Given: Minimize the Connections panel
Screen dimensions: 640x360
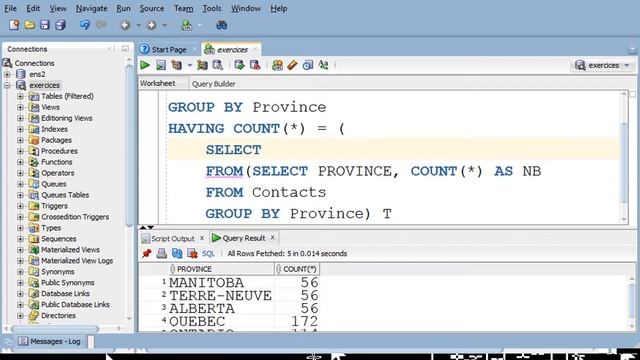Looking at the screenshot, I should (125, 49).
